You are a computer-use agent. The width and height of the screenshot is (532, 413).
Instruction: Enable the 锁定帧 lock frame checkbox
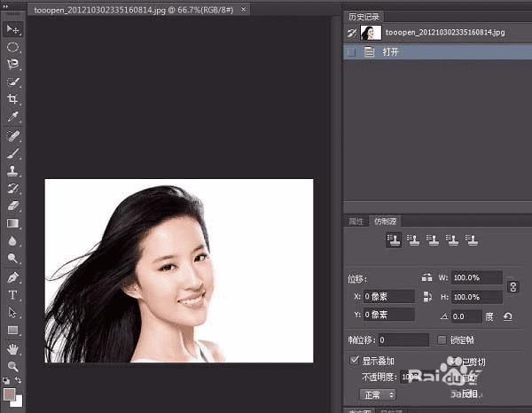tap(442, 339)
